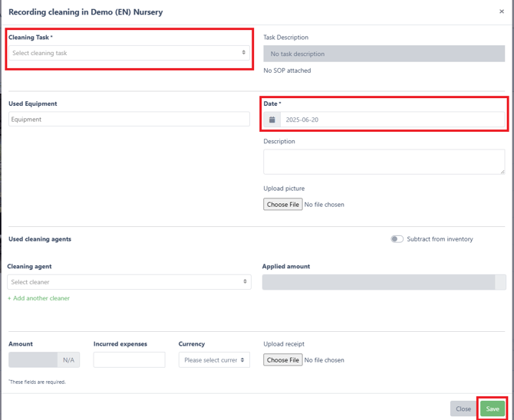The image size is (514, 420).
Task: Click the Applied amount field
Action: (x=384, y=282)
